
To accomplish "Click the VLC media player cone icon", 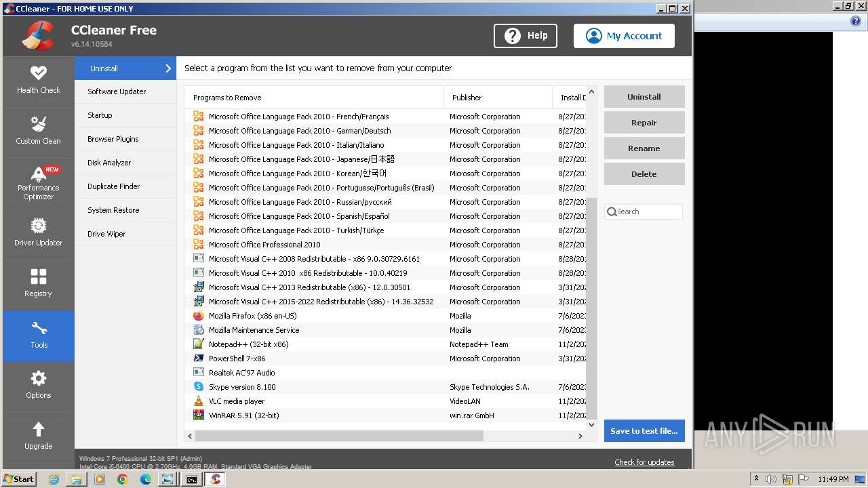I will pyautogui.click(x=199, y=401).
